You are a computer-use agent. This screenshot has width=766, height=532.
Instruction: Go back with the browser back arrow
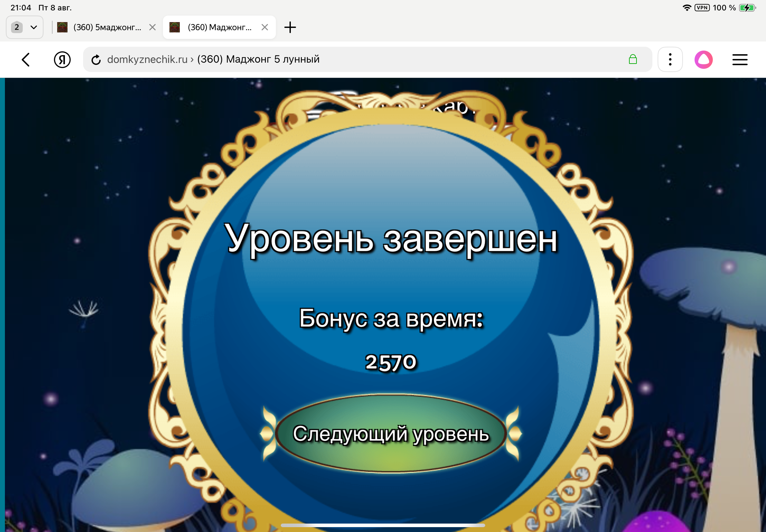point(26,60)
